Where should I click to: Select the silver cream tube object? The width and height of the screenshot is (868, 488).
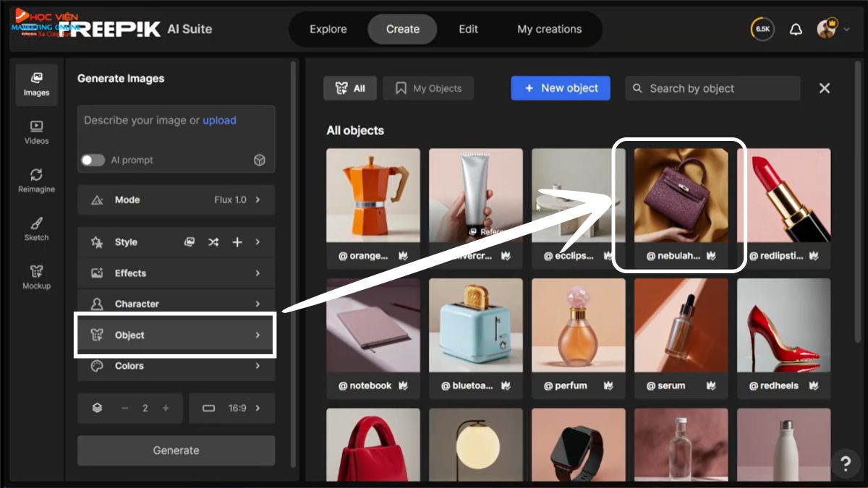[x=476, y=195]
